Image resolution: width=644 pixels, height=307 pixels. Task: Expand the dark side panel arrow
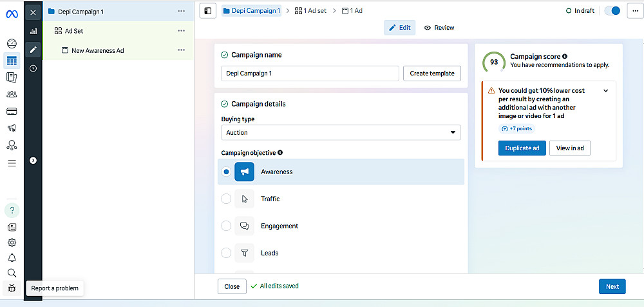[x=33, y=160]
